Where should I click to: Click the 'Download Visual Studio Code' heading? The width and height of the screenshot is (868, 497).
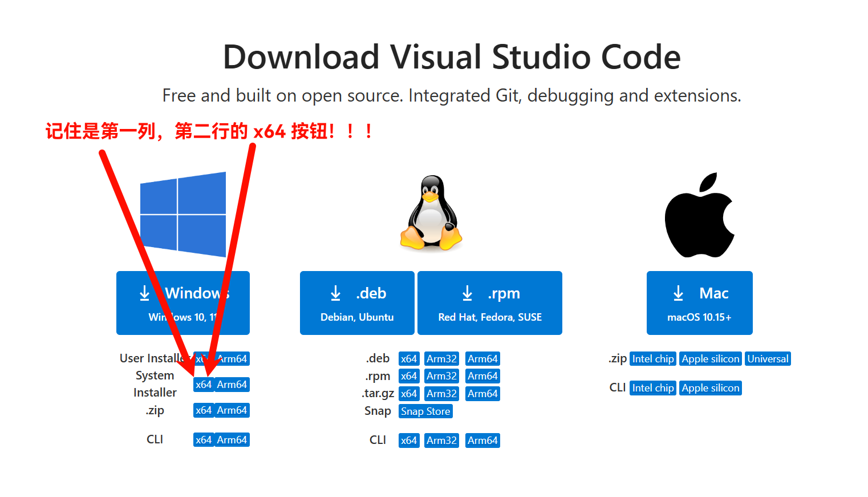coord(452,57)
